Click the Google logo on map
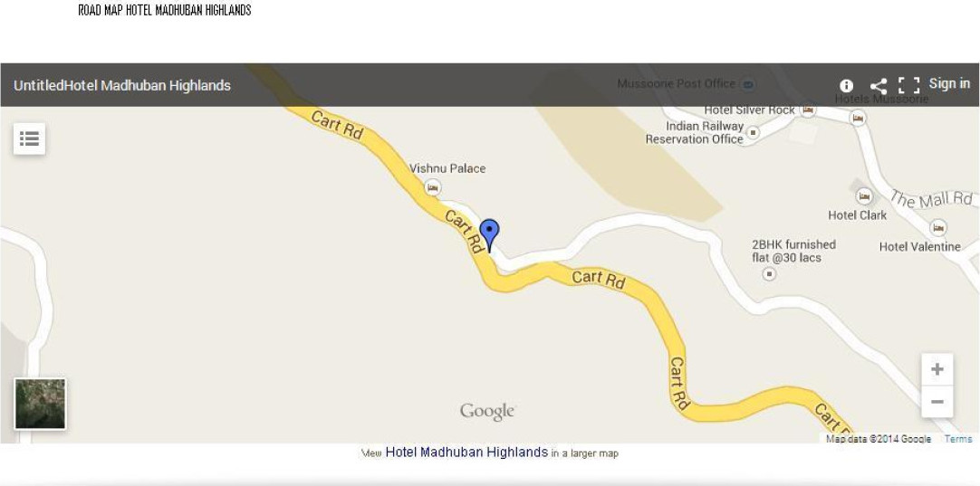The image size is (980, 486). coord(487,412)
